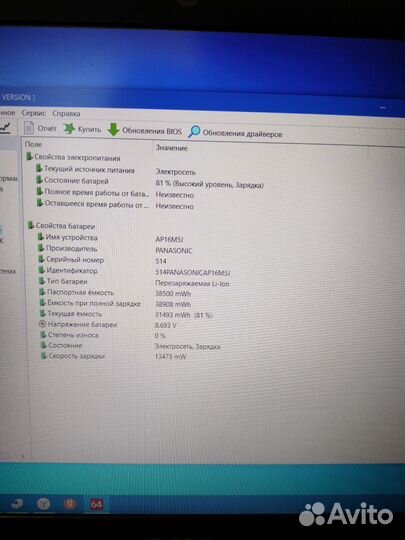Click the Купить toolbar button
The height and width of the screenshot is (540, 405).
83,129
